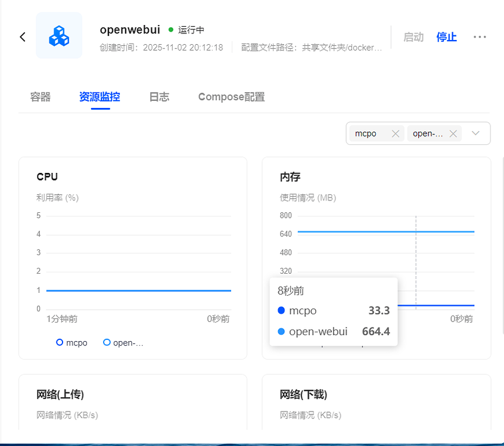Click the CPU chart heading
504x446 pixels.
(47, 176)
